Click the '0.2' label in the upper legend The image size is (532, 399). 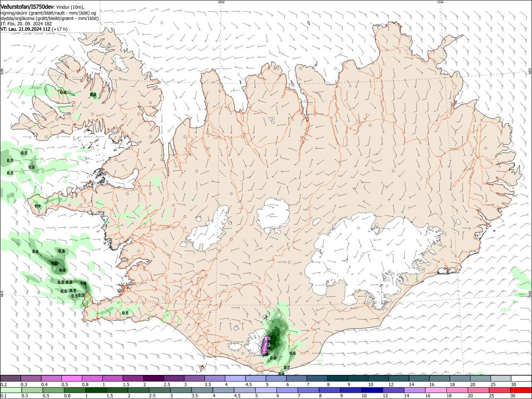3,384
